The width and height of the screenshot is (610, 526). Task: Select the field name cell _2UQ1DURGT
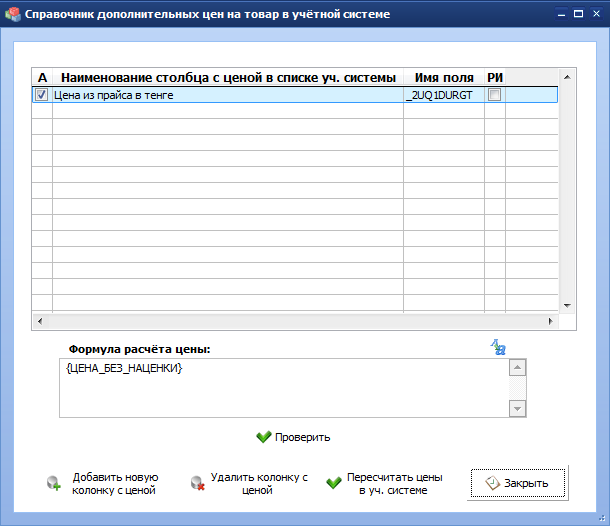click(444, 95)
